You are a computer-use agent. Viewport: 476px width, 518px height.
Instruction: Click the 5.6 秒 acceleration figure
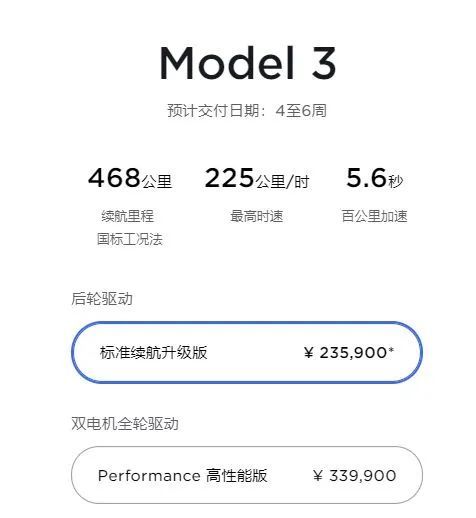pyautogui.click(x=374, y=178)
